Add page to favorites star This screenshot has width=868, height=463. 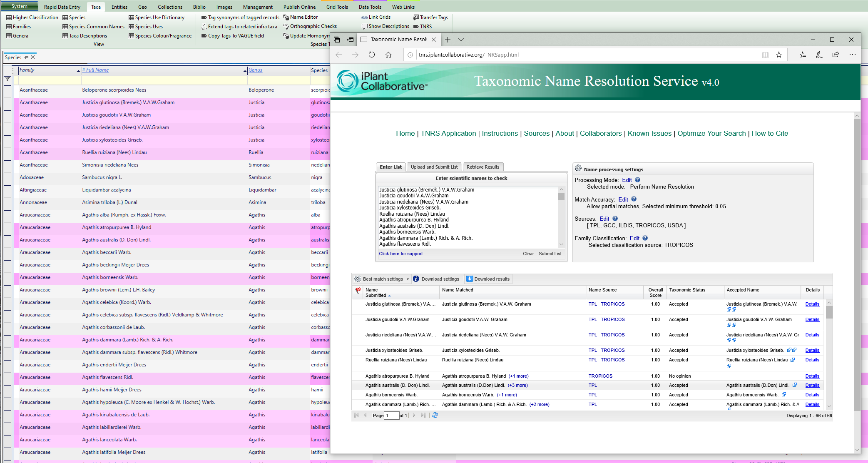click(x=778, y=55)
